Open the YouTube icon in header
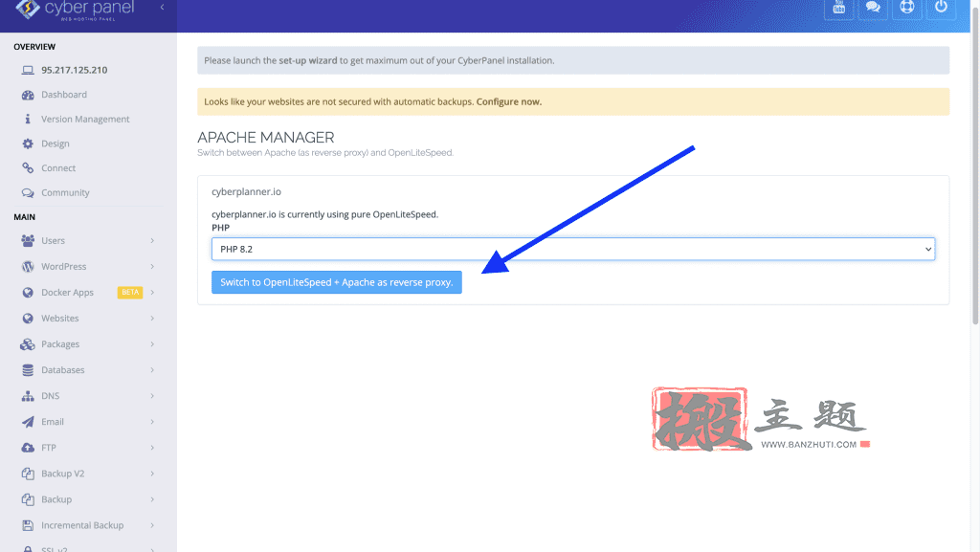This screenshot has width=980, height=552. (x=838, y=8)
